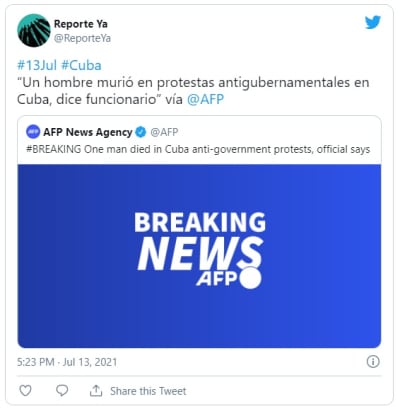
Task: Click the AFP News Agency avatar
Action: coord(33,132)
